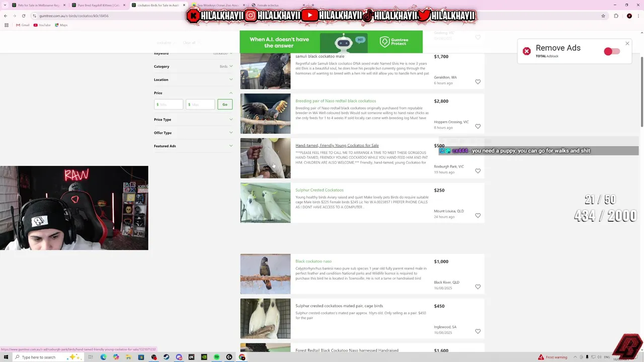Open the two white cockatoos cage thumbnail
Image resolution: width=644 pixels, height=362 pixels.
(265, 203)
